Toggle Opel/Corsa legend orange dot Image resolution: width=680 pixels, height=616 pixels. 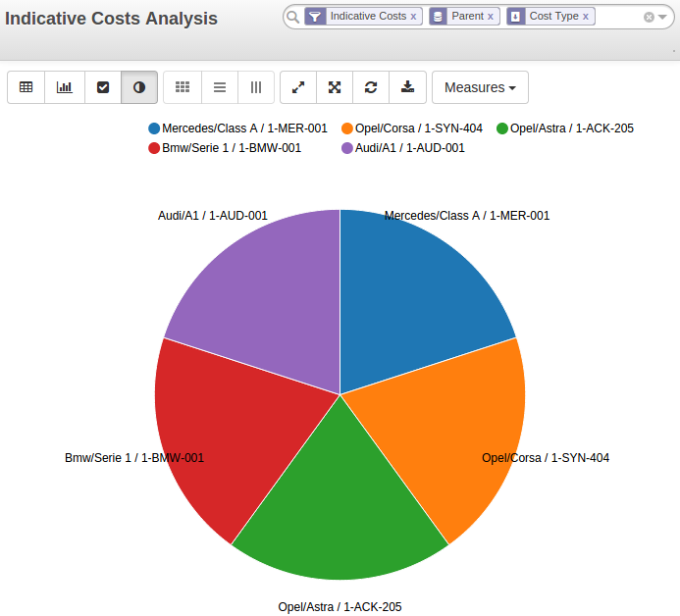(347, 128)
